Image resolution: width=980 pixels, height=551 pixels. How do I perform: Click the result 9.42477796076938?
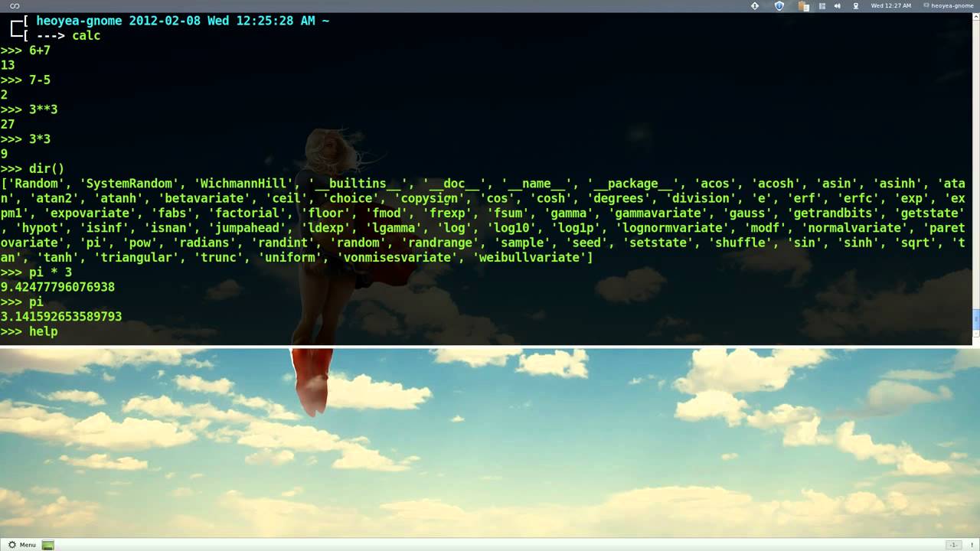point(57,287)
